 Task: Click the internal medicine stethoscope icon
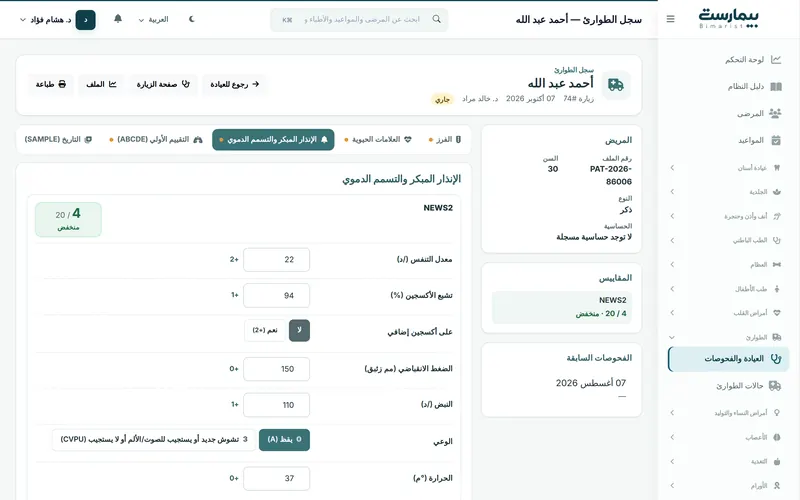pyautogui.click(x=777, y=240)
